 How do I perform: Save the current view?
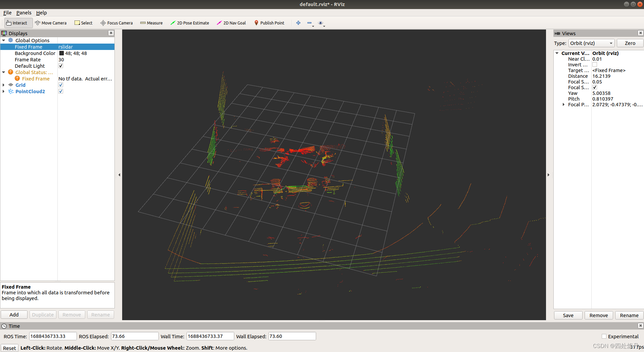pyautogui.click(x=568, y=315)
